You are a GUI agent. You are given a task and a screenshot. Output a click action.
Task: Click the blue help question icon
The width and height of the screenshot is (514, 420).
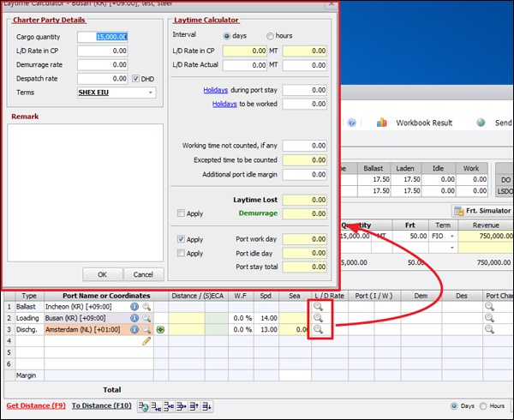(x=352, y=123)
